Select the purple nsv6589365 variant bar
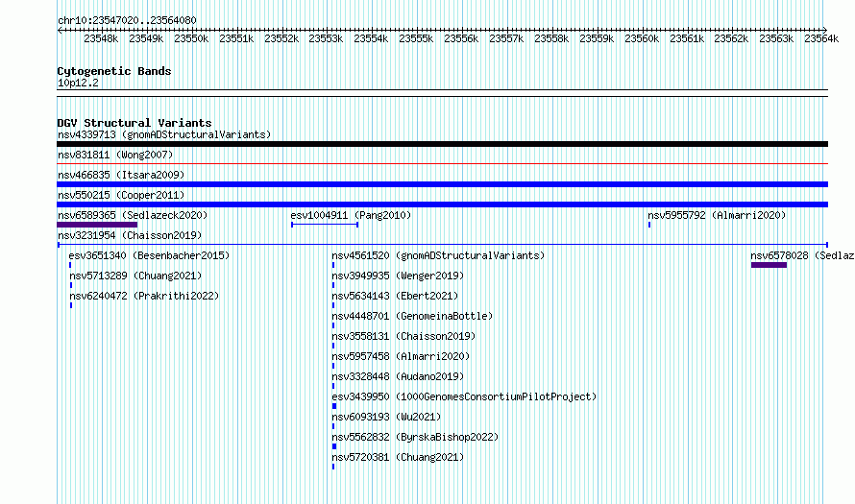 click(97, 225)
